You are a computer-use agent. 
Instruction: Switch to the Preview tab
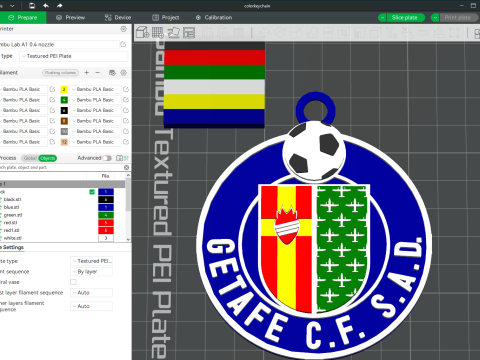(70, 17)
